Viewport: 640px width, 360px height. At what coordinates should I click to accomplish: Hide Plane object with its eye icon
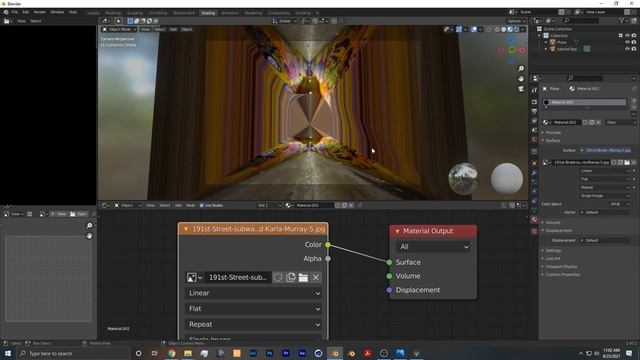point(627,42)
